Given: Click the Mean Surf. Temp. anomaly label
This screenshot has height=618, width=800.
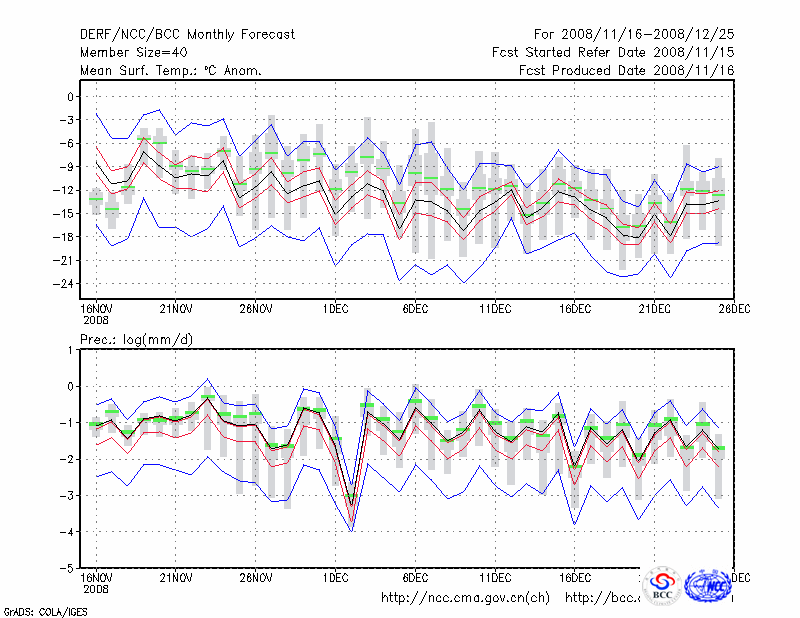Looking at the screenshot, I should [171, 70].
